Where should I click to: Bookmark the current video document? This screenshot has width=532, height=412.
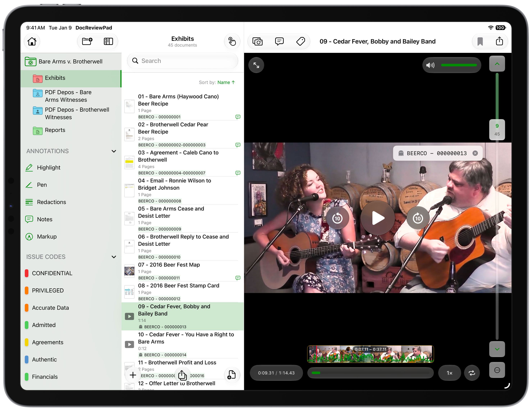click(x=480, y=41)
